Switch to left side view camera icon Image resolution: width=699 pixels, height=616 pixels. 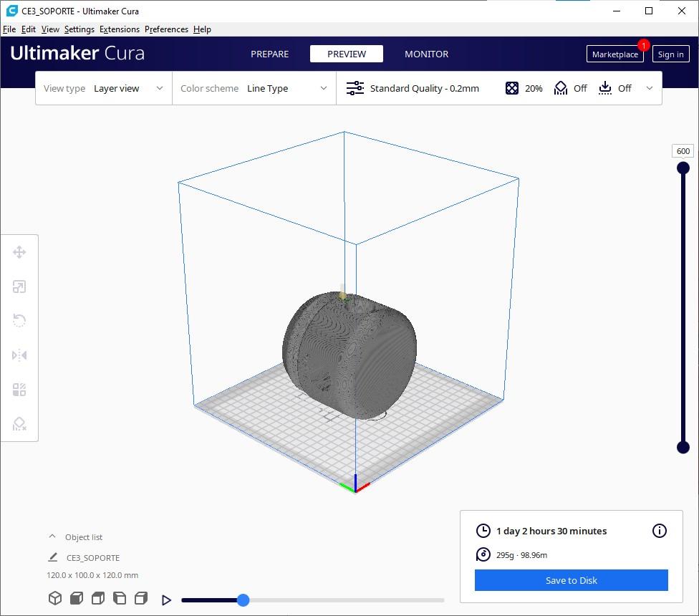pyautogui.click(x=120, y=598)
